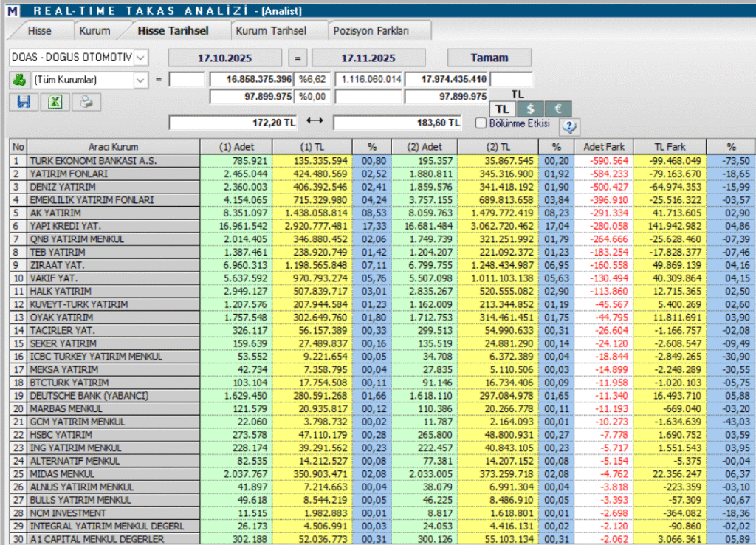This screenshot has height=545, width=756.
Task: Select the ZIRAAT YAT. row
Action: [382, 265]
